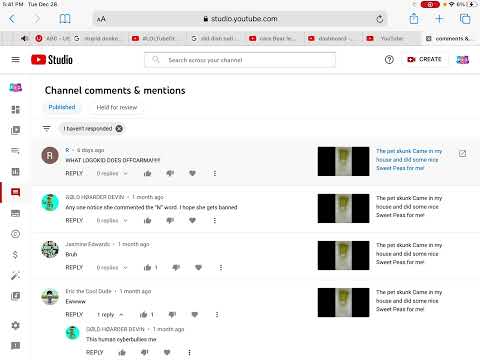
Task: Open the Dashboard sidebar icon
Action: click(16, 110)
